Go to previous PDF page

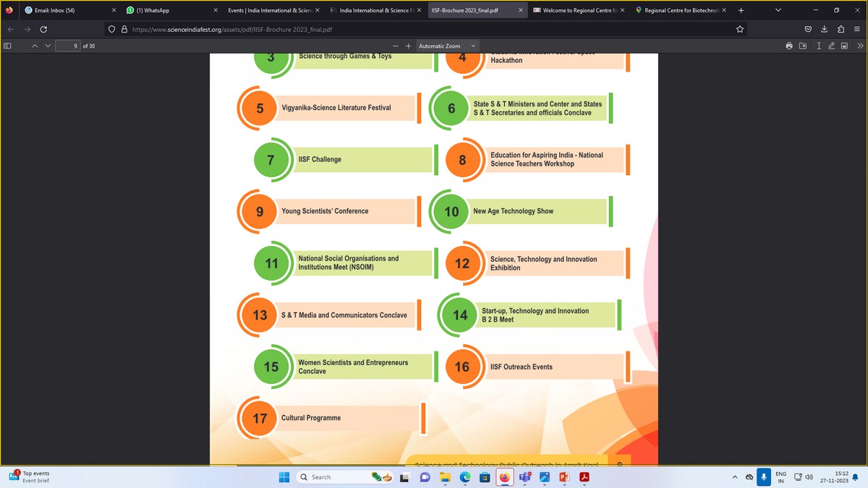pyautogui.click(x=34, y=46)
